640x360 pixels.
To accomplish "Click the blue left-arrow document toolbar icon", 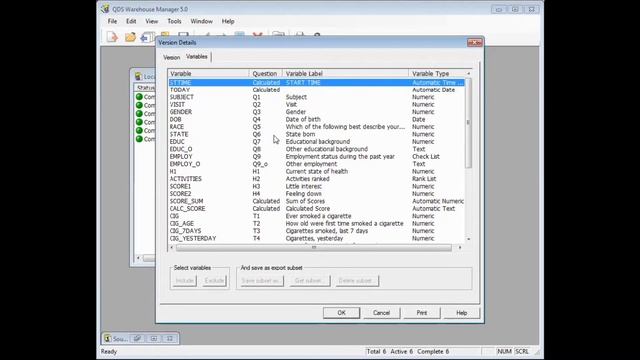I will [x=147, y=38].
